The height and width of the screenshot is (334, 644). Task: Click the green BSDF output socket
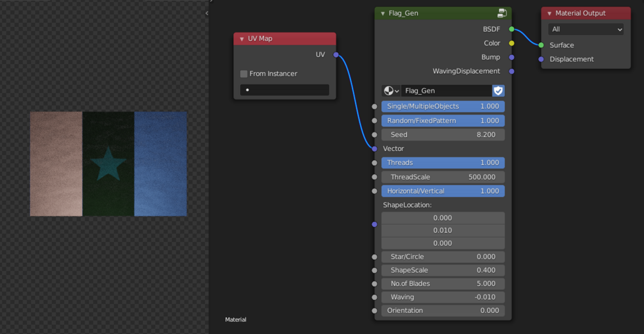click(511, 29)
